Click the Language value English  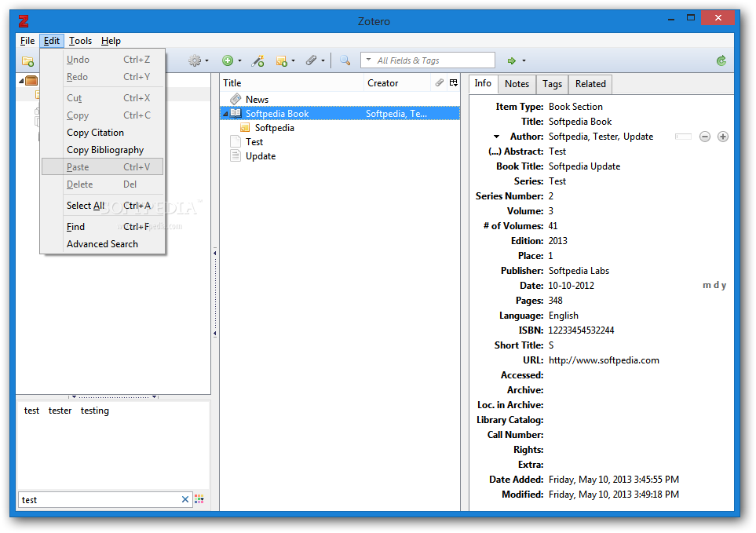pyautogui.click(x=563, y=316)
